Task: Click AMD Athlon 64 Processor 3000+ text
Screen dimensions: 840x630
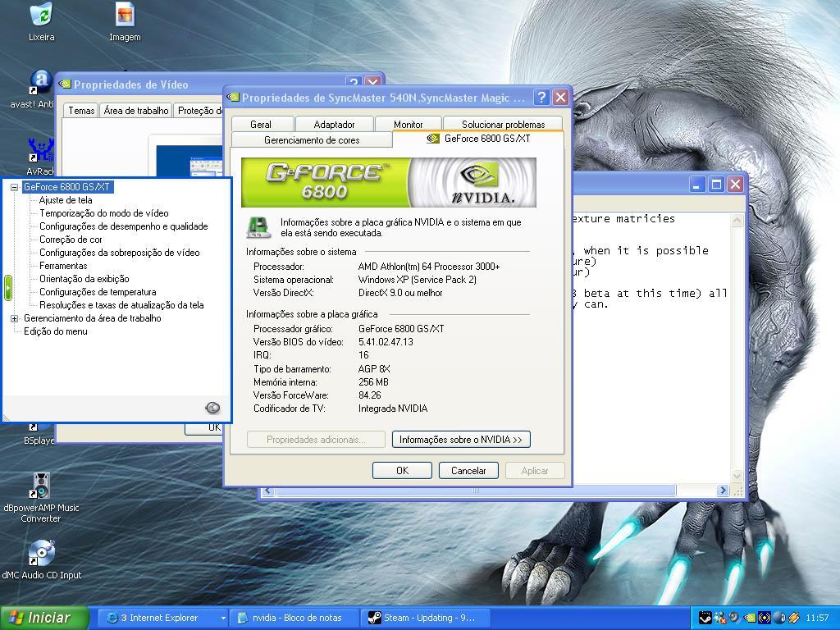Action: (x=429, y=267)
